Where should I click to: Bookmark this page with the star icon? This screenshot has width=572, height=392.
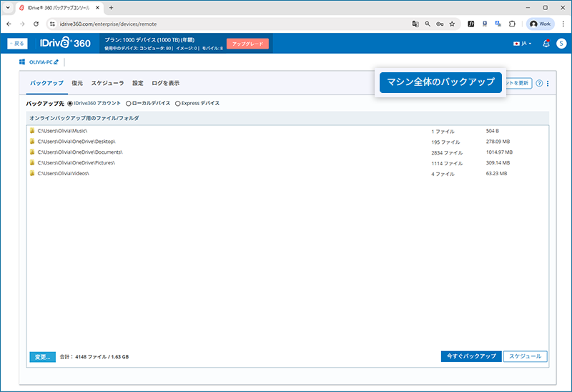coord(452,24)
